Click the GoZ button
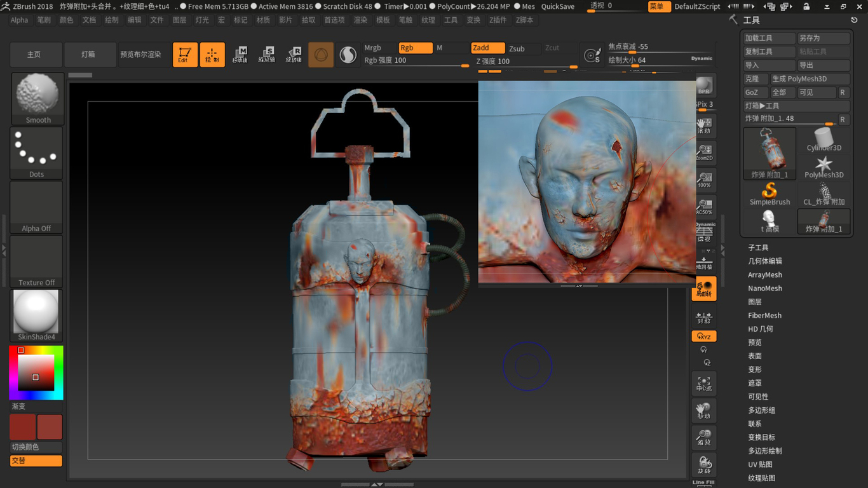Screen dimensions: 868x488 click(x=756, y=92)
